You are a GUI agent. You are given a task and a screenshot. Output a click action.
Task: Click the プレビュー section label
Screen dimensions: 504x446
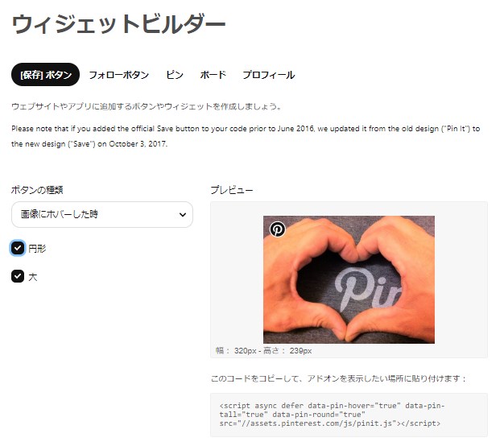[x=232, y=190]
